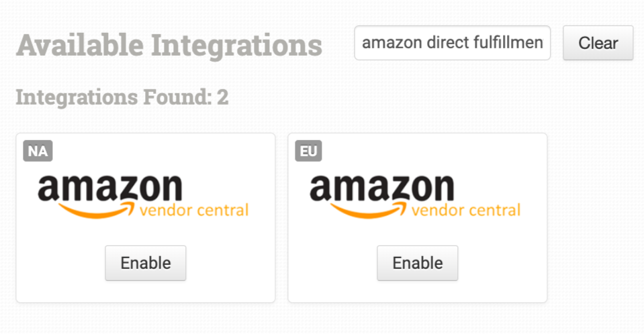Click the EU region badge
644x334 pixels.
click(308, 152)
